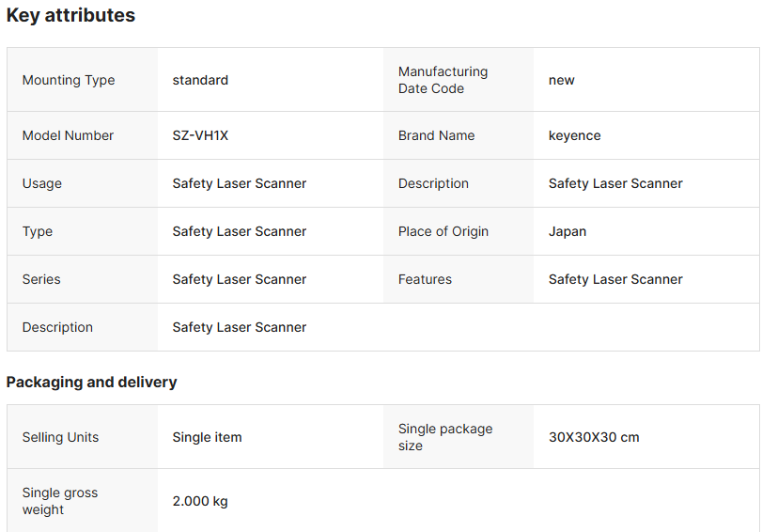762x532 pixels.
Task: Click the Packaging and delivery heading
Action: click(x=91, y=382)
